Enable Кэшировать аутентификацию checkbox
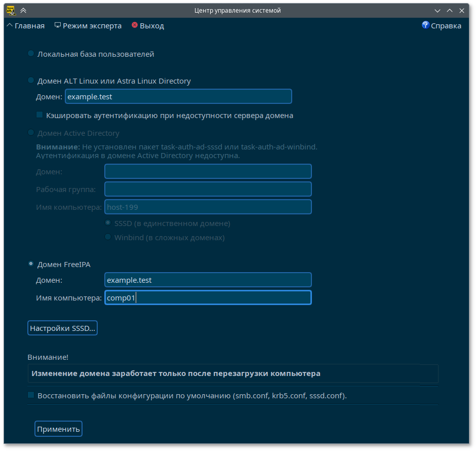Screen dimensions: 476x451 (39, 115)
